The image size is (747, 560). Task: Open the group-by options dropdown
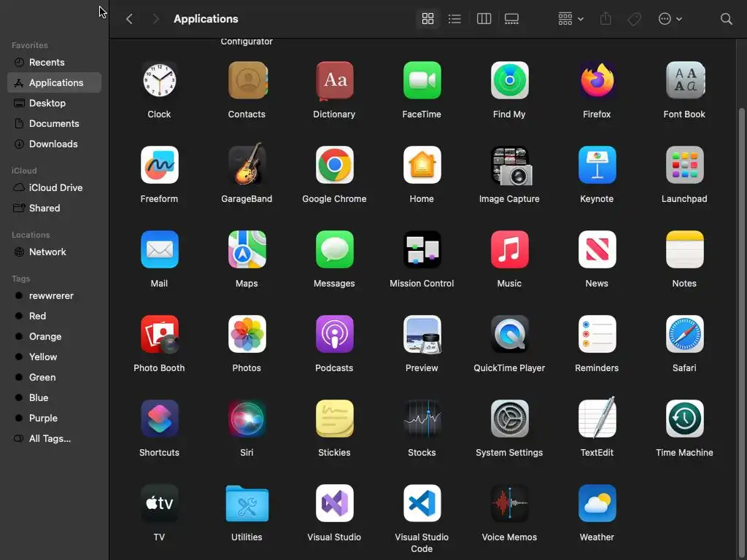570,18
